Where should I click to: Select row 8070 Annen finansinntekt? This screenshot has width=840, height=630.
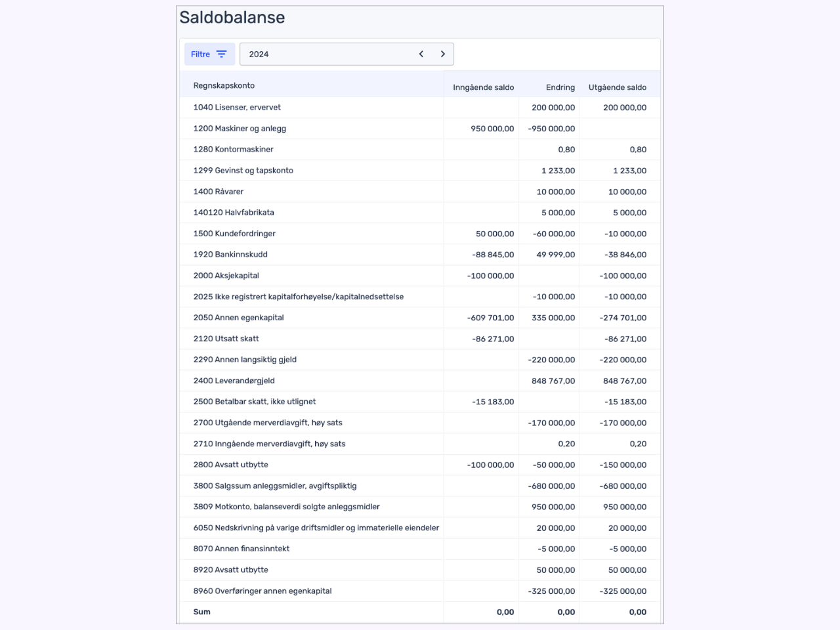click(x=420, y=549)
